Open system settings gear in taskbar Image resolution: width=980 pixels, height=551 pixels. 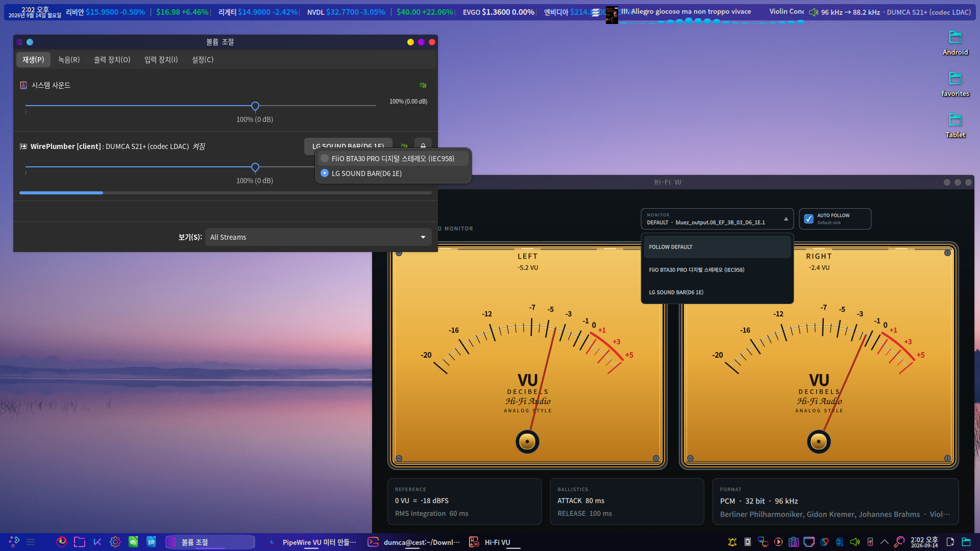pyautogui.click(x=115, y=542)
